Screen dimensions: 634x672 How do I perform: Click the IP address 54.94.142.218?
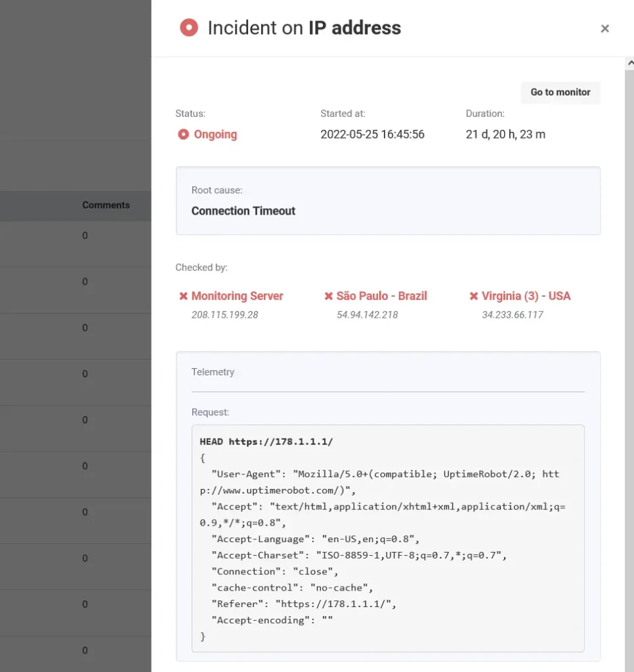pos(367,315)
